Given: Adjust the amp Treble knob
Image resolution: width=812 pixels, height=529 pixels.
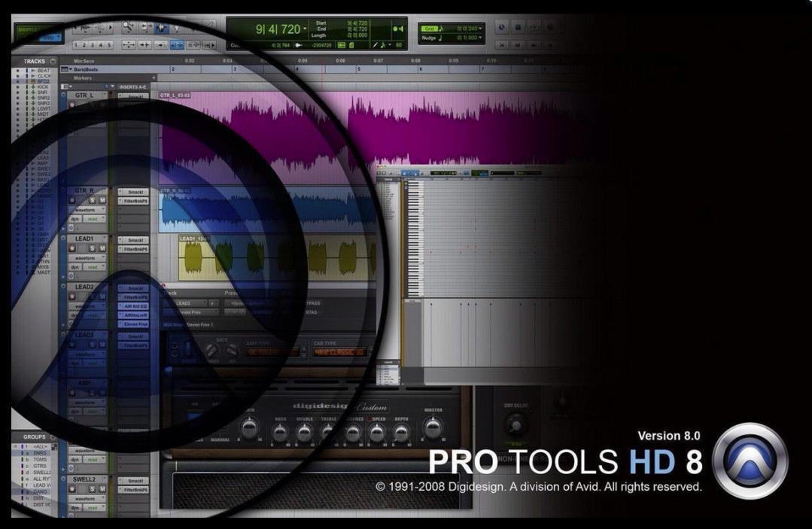Looking at the screenshot, I should [x=328, y=432].
